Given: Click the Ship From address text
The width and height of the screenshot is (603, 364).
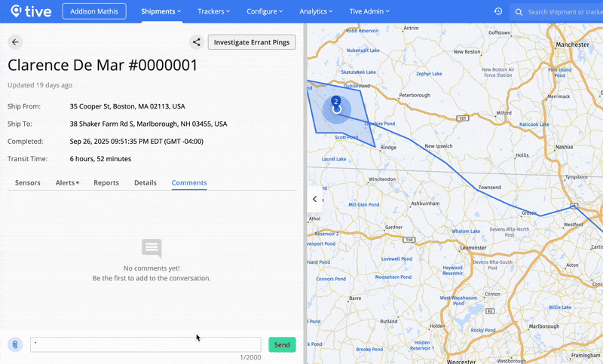Looking at the screenshot, I should point(127,106).
